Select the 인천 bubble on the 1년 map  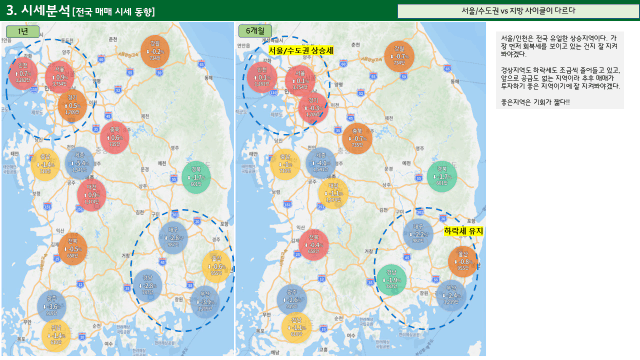coord(23,74)
